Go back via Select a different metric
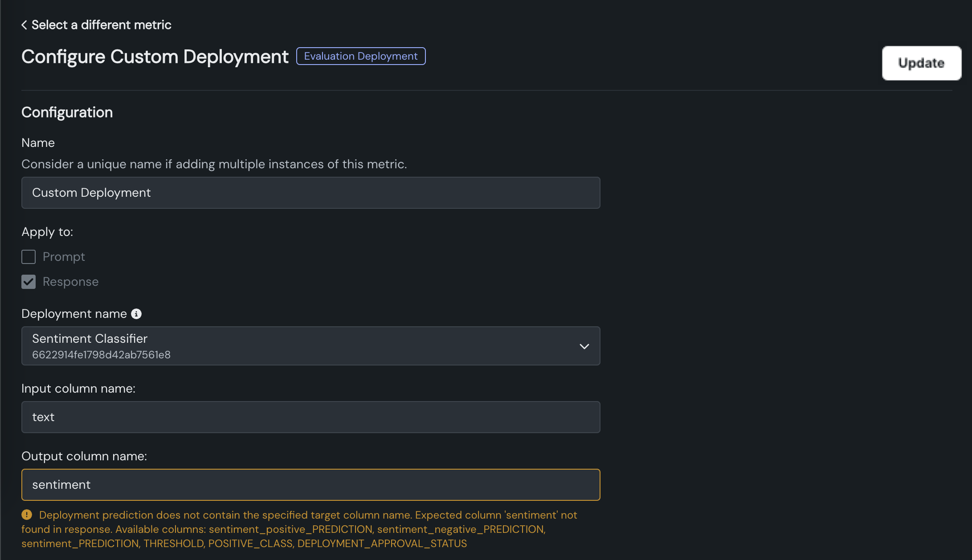The image size is (972, 560). [x=101, y=25]
